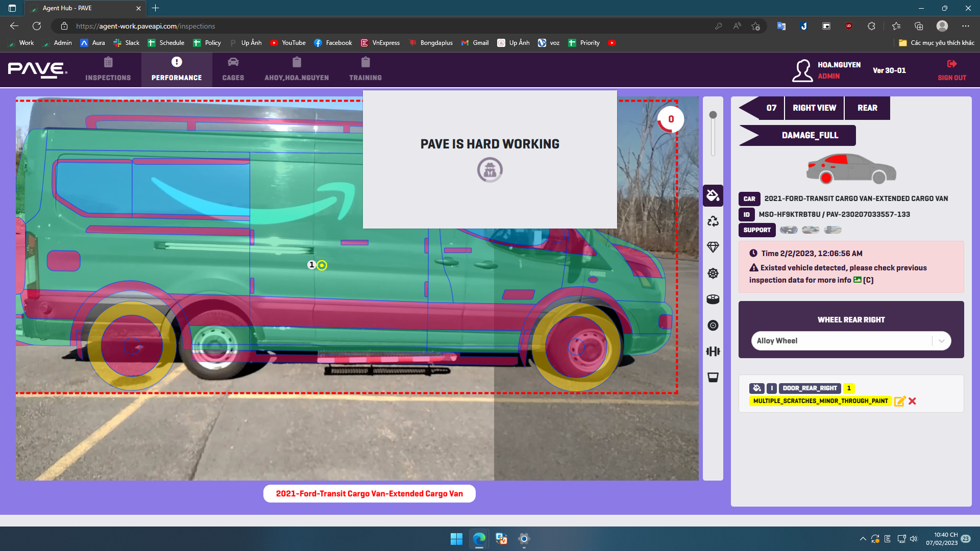The height and width of the screenshot is (551, 980).
Task: Open previous inspection image icon link
Action: (857, 280)
